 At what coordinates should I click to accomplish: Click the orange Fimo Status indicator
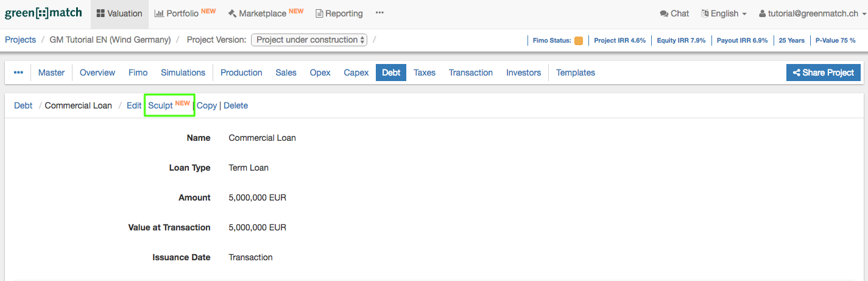tap(578, 41)
